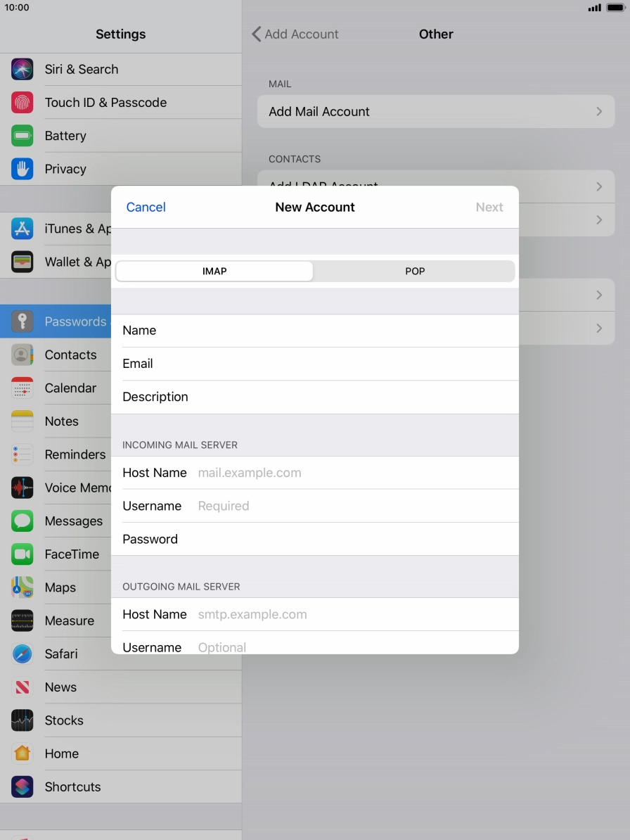630x840 pixels.
Task: Open Touch ID & Passcode fingerprint icon
Action: (x=22, y=103)
